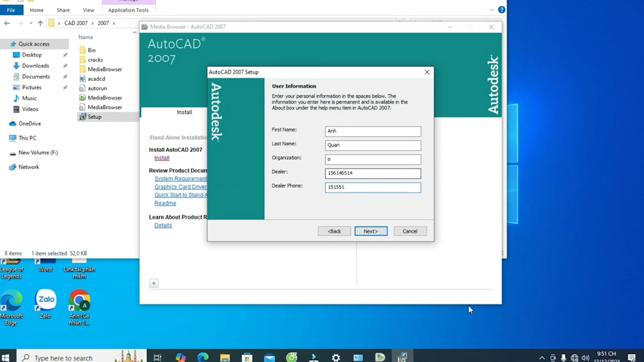Viewport: 644px width, 362px height.
Task: Open Pictures in navigation pane
Action: 32,87
